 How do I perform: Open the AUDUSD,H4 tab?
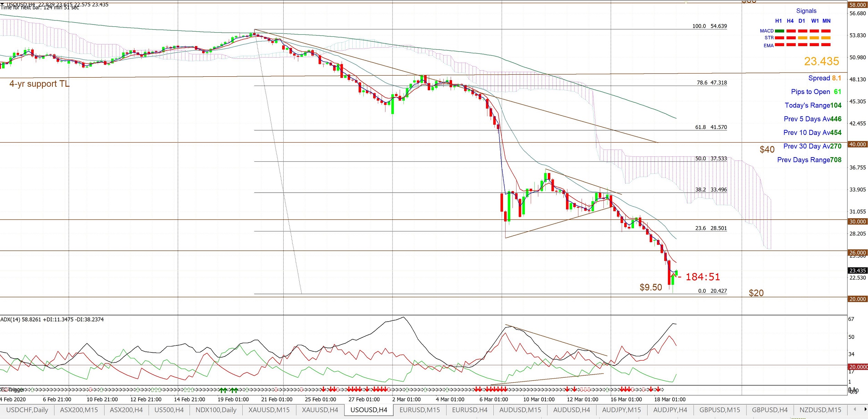(x=571, y=410)
